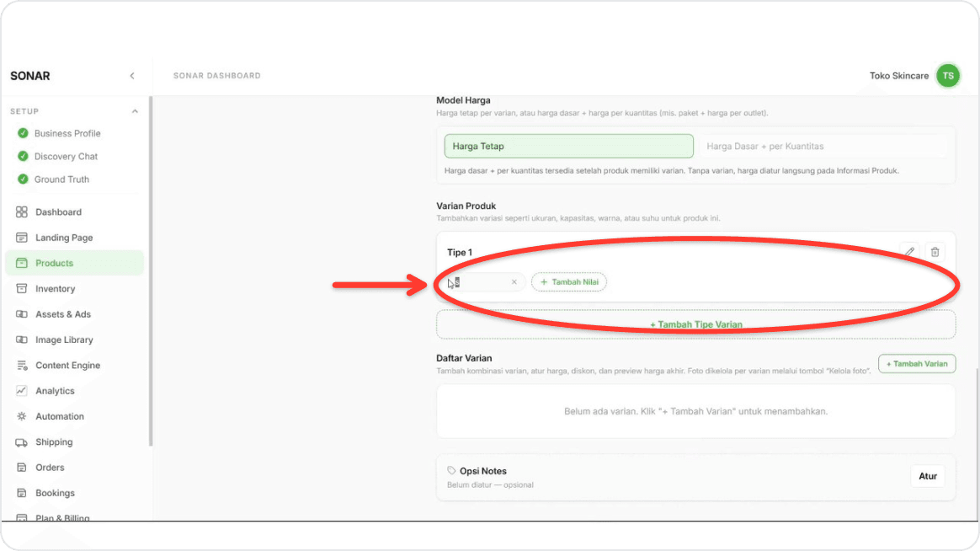Click the Automation gear icon
This screenshot has width=980, height=551.
[x=22, y=416]
